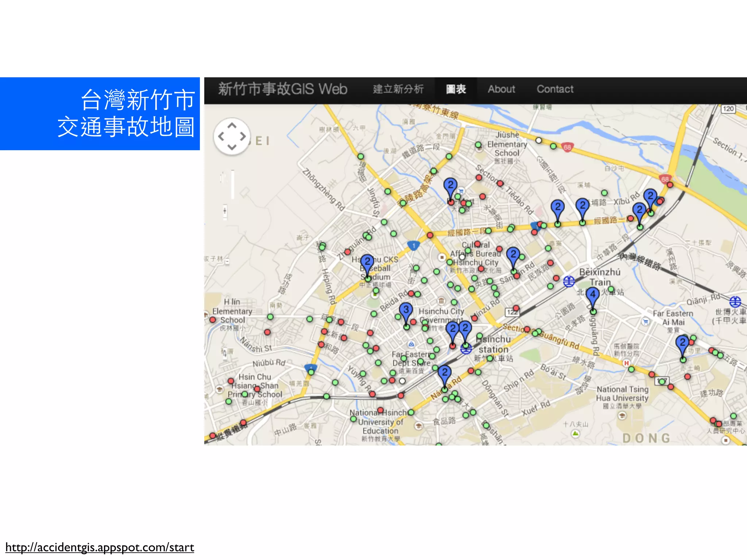This screenshot has height=560, width=747.
Task: Click the highway 1 shield icon
Action: [413, 246]
